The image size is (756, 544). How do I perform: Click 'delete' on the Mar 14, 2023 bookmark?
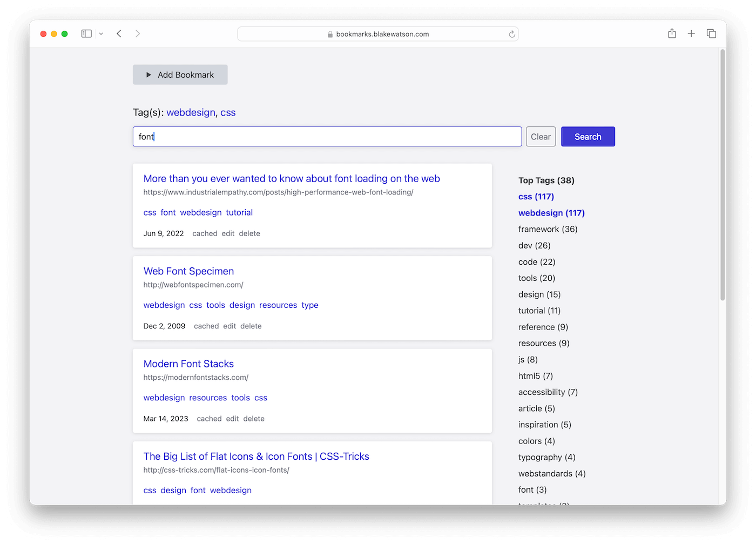click(x=254, y=419)
